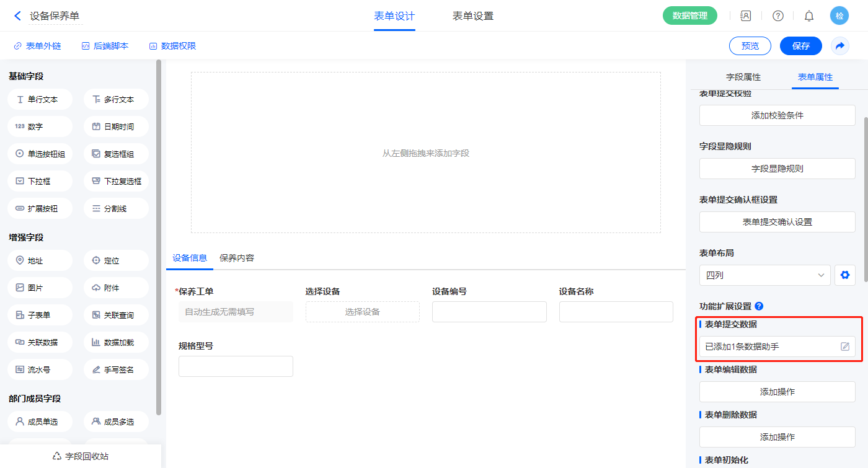868x468 pixels.
Task: Click the 添加校验条件 button
Action: (777, 115)
